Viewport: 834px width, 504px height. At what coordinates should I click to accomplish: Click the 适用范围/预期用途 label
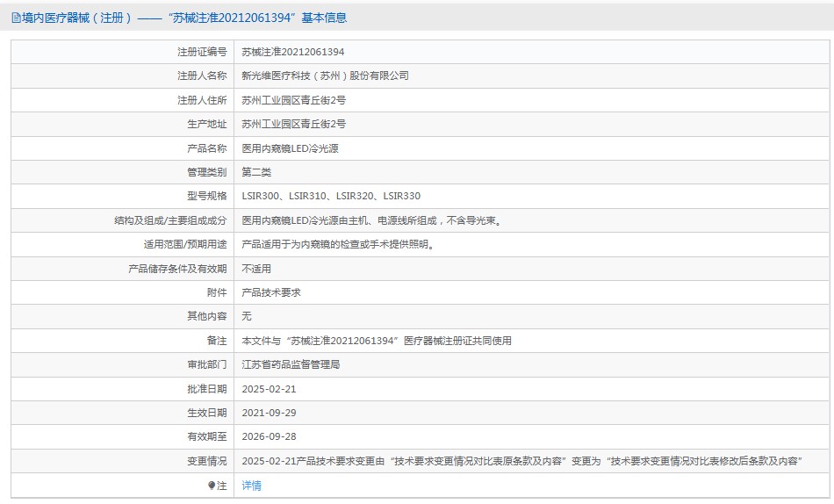pos(185,244)
